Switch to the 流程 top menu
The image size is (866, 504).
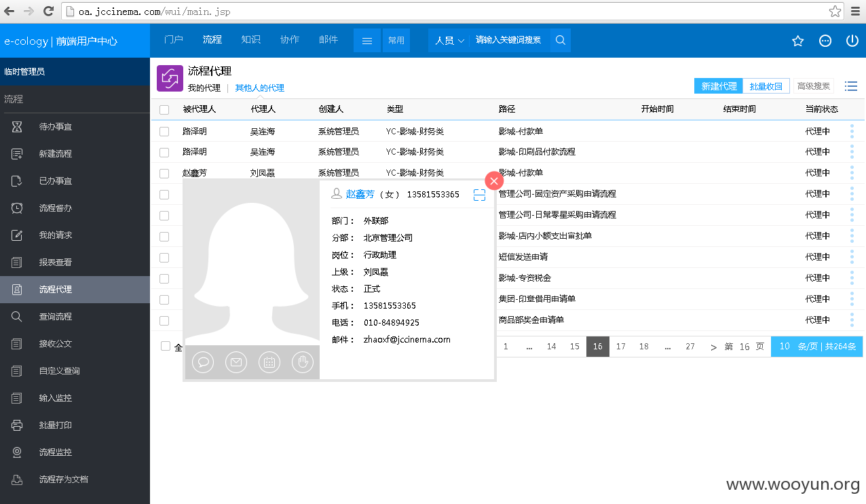pos(212,39)
